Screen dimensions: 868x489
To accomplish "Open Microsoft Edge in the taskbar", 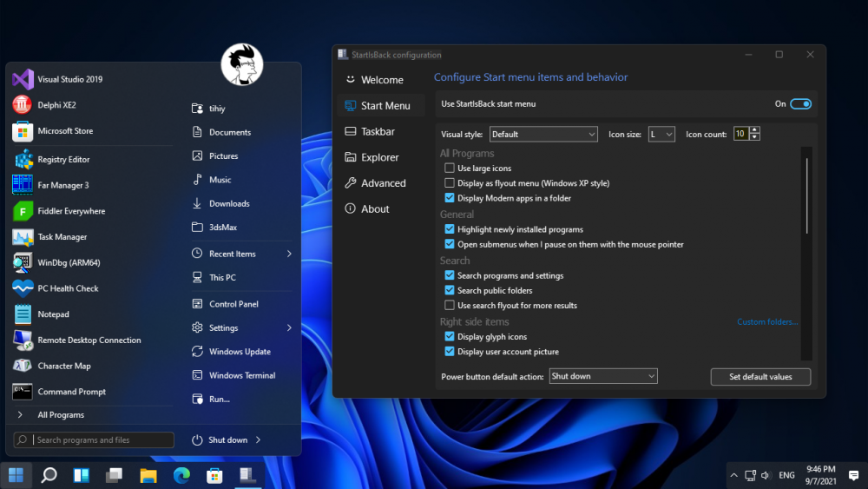I will click(181, 475).
